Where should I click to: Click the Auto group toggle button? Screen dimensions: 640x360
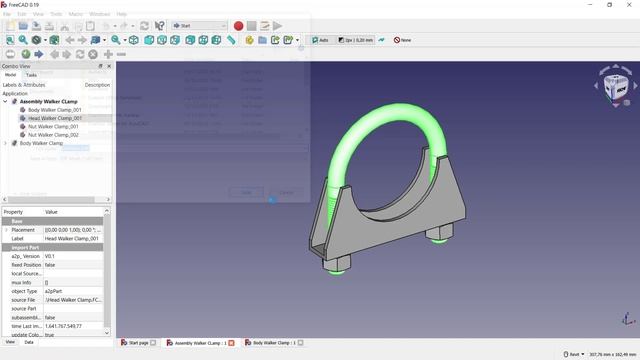point(320,40)
